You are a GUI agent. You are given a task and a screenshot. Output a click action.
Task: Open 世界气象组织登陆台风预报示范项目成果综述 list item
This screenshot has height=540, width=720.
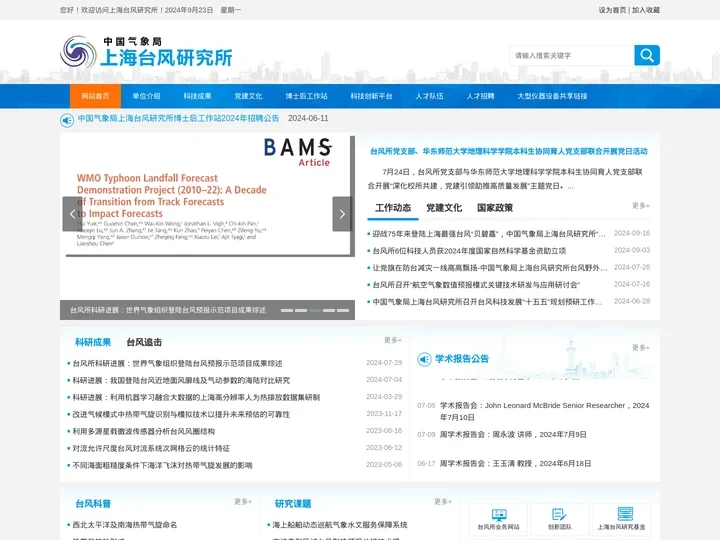[177, 363]
